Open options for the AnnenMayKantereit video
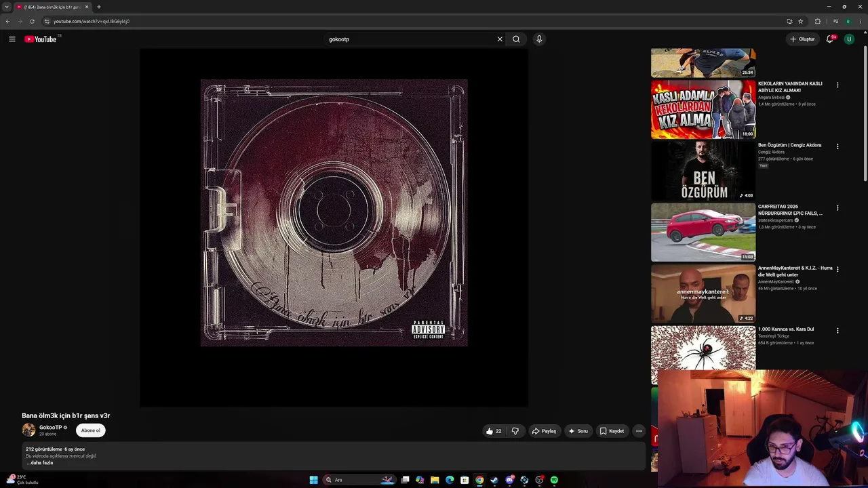Screen dimensions: 868x488 (x=837, y=269)
